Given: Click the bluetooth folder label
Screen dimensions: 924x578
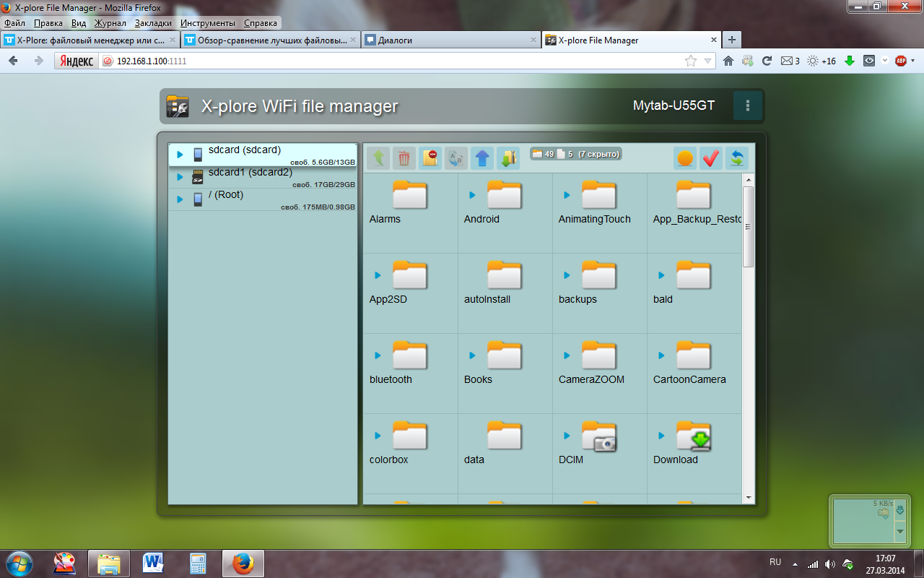Looking at the screenshot, I should [391, 379].
